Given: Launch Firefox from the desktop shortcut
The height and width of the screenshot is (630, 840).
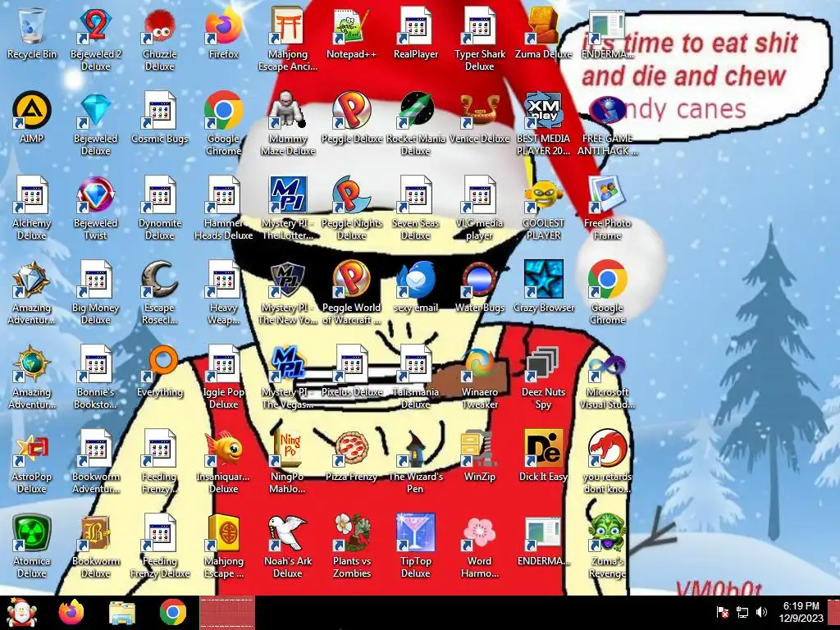Looking at the screenshot, I should click(x=223, y=32).
